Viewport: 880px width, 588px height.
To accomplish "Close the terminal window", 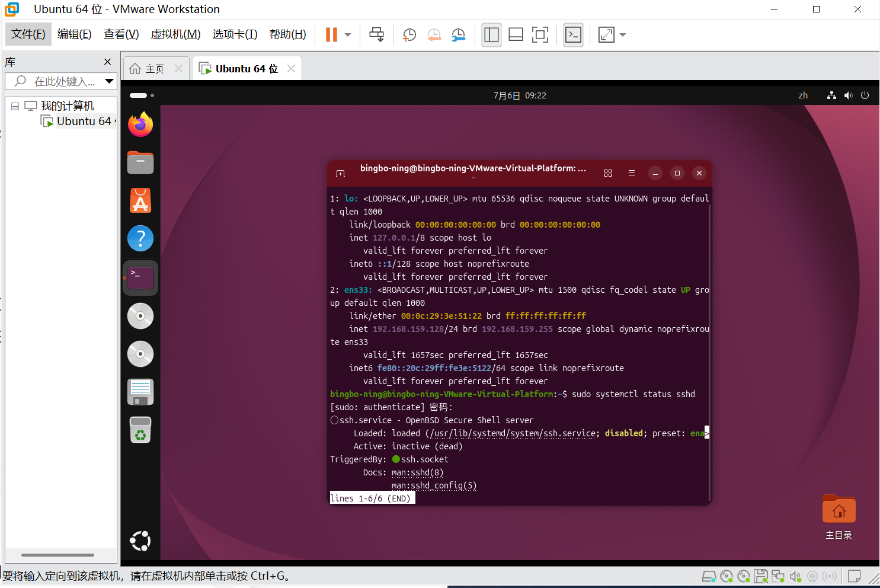I will pos(699,173).
